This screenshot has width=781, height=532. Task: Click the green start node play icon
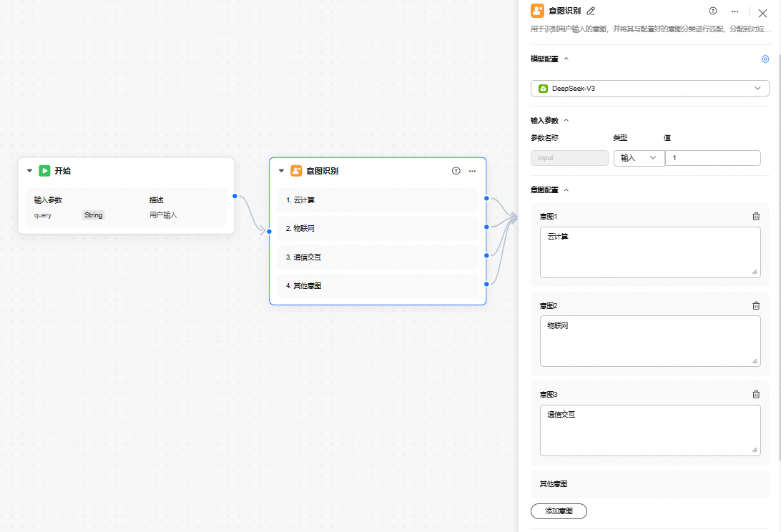[44, 171]
